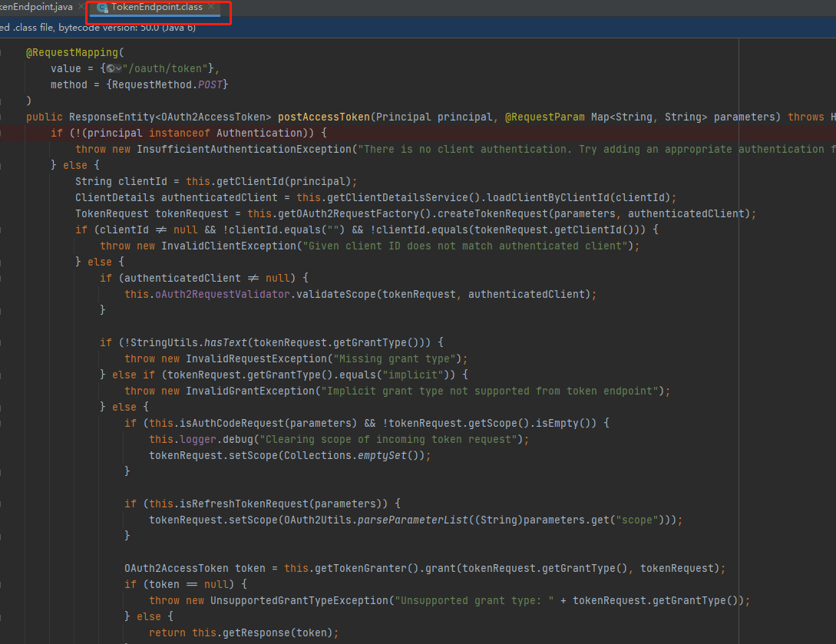Click the italic emptySet method

tap(382, 455)
